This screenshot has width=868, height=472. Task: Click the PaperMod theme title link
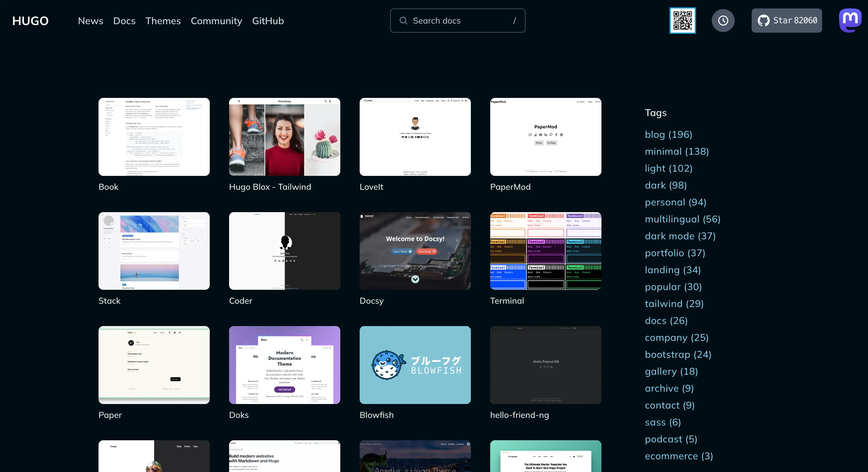(510, 187)
